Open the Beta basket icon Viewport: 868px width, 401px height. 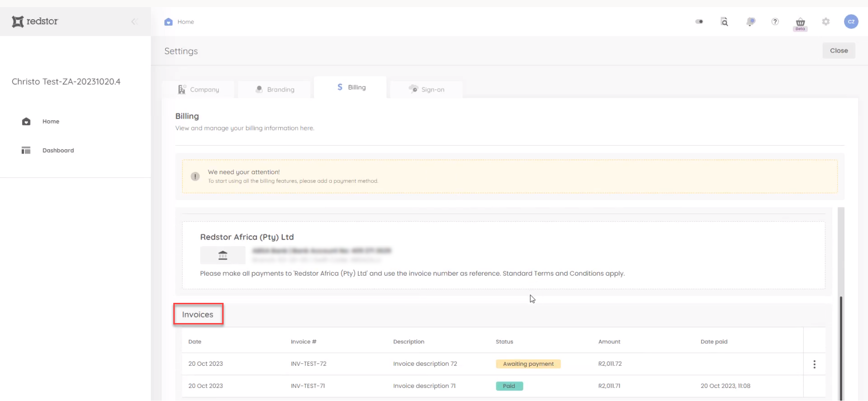point(800,23)
